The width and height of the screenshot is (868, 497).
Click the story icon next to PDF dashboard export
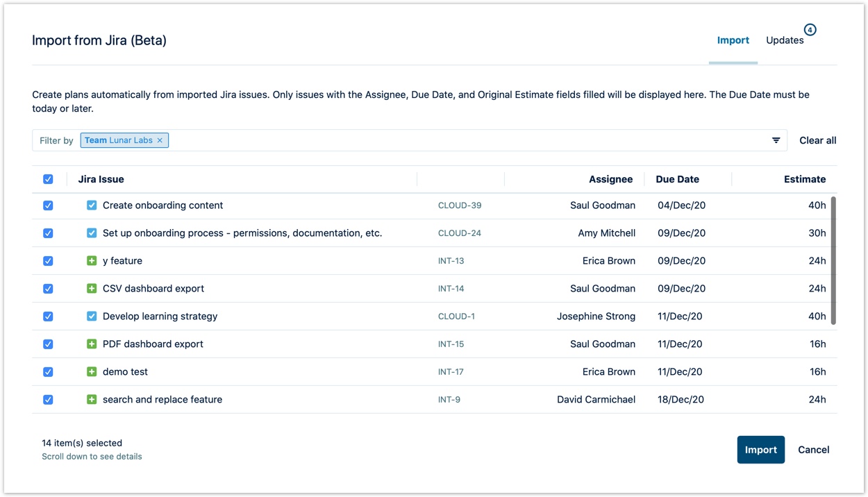[92, 344]
